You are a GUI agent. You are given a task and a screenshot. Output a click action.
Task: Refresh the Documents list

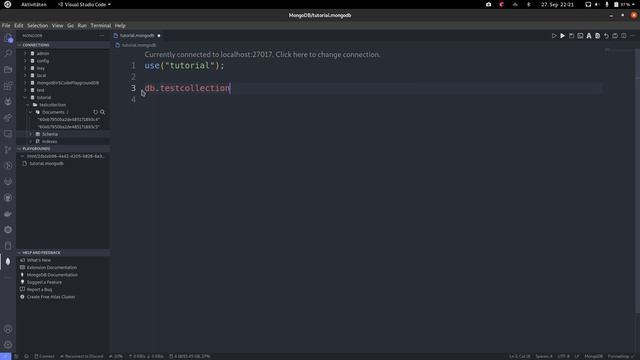click(x=96, y=112)
